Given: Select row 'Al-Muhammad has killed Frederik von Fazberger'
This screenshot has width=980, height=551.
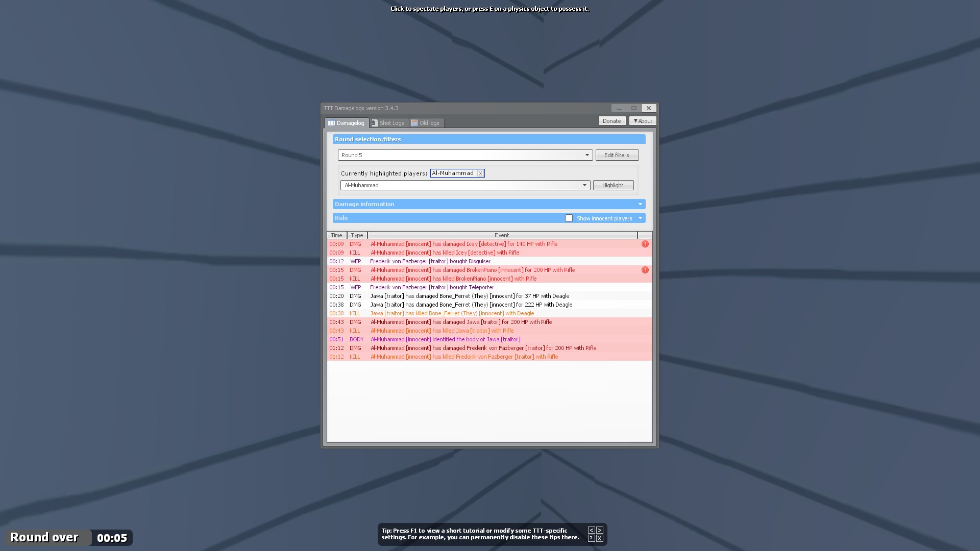Looking at the screenshot, I should point(489,357).
